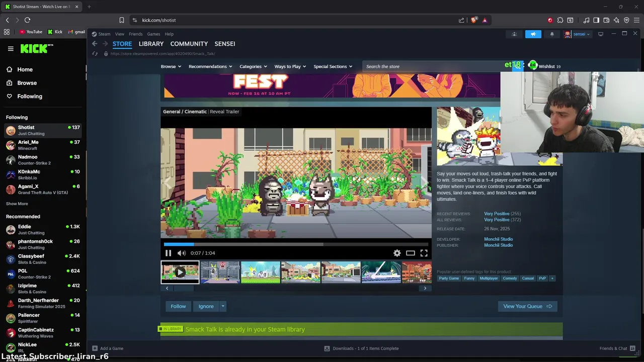Image resolution: width=644 pixels, height=362 pixels.
Task: Mute the trailer volume speaker icon
Action: [182, 253]
